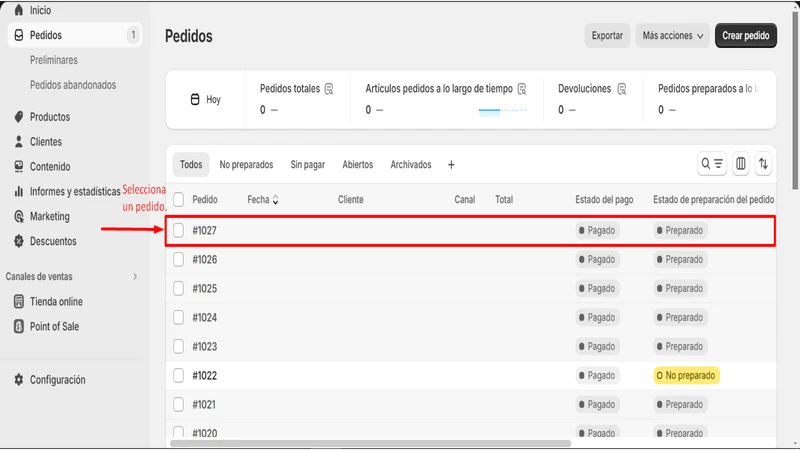The height and width of the screenshot is (450, 800).
Task: Sort by Fecha column arrows
Action: tap(276, 200)
